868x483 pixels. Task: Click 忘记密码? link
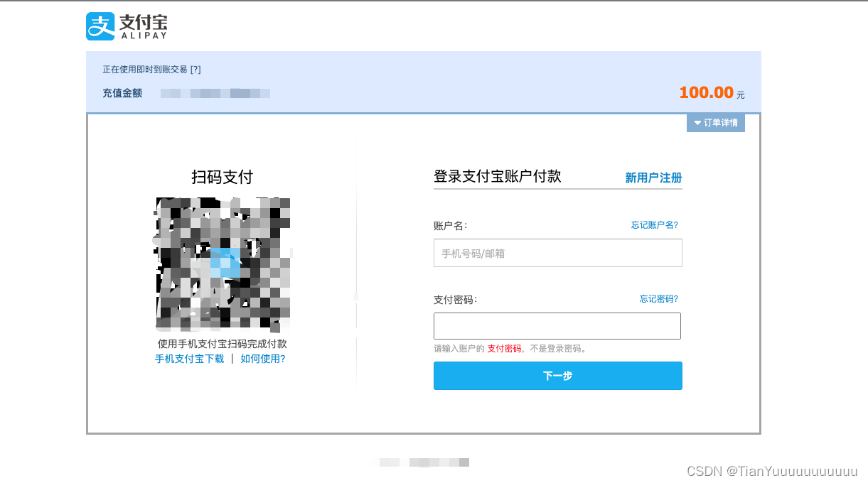pos(659,299)
